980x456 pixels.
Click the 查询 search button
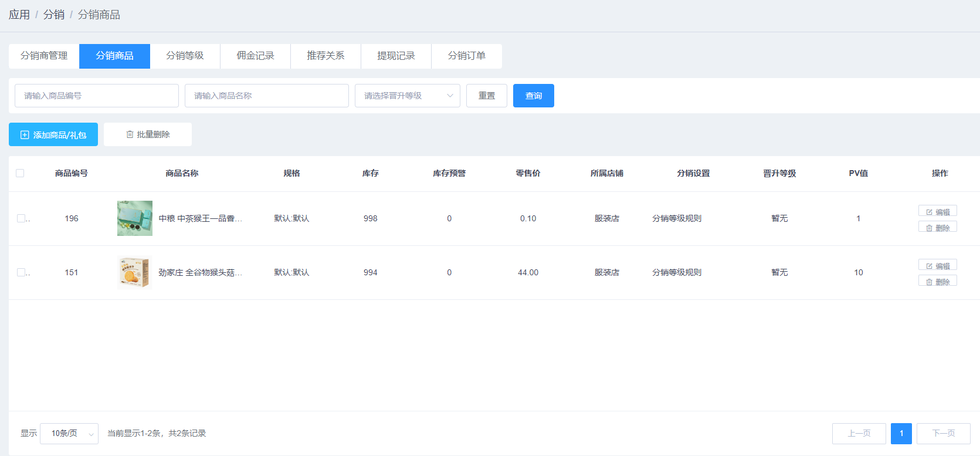click(533, 96)
